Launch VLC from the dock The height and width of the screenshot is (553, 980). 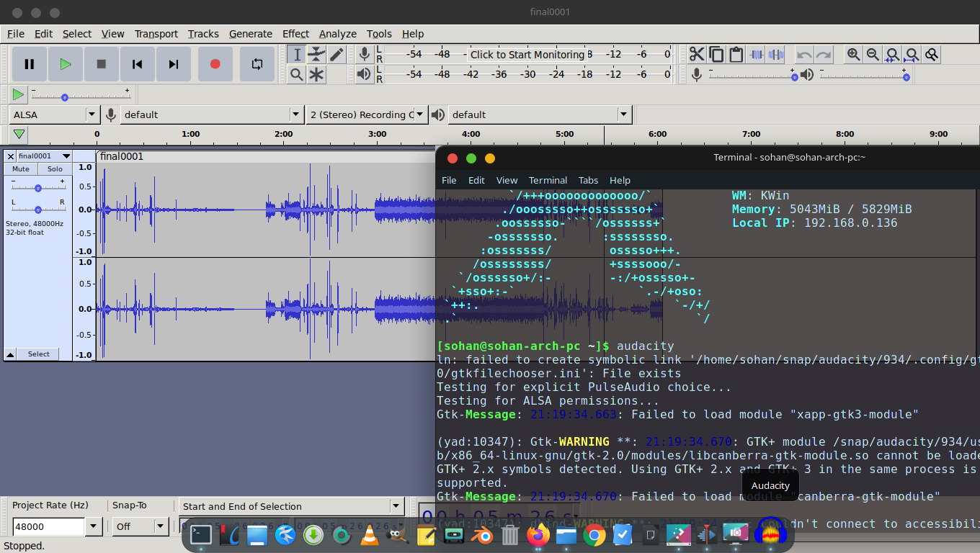click(x=370, y=535)
